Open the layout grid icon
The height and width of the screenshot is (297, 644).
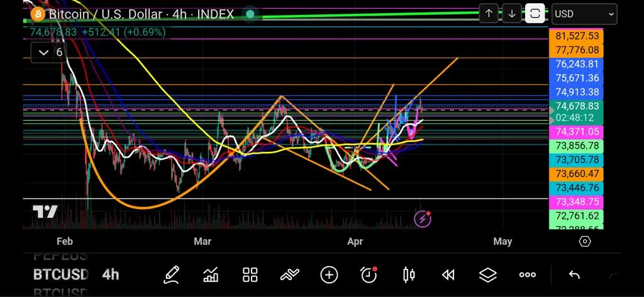[250, 275]
